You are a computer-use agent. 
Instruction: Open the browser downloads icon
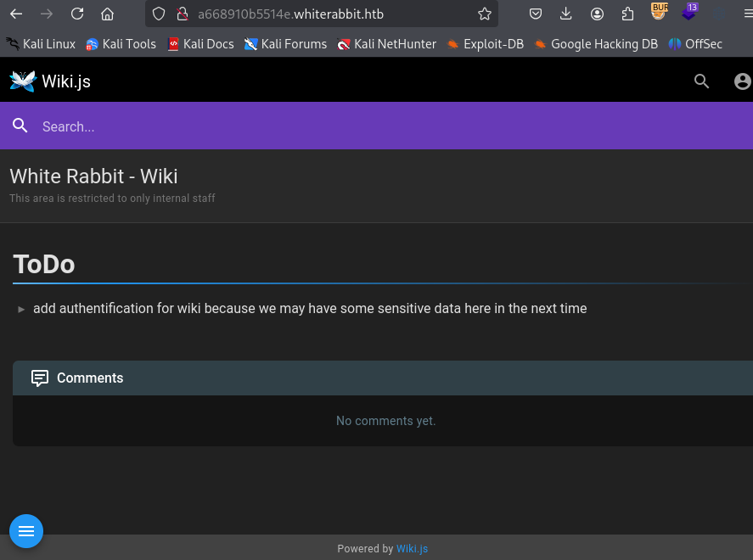(x=566, y=14)
